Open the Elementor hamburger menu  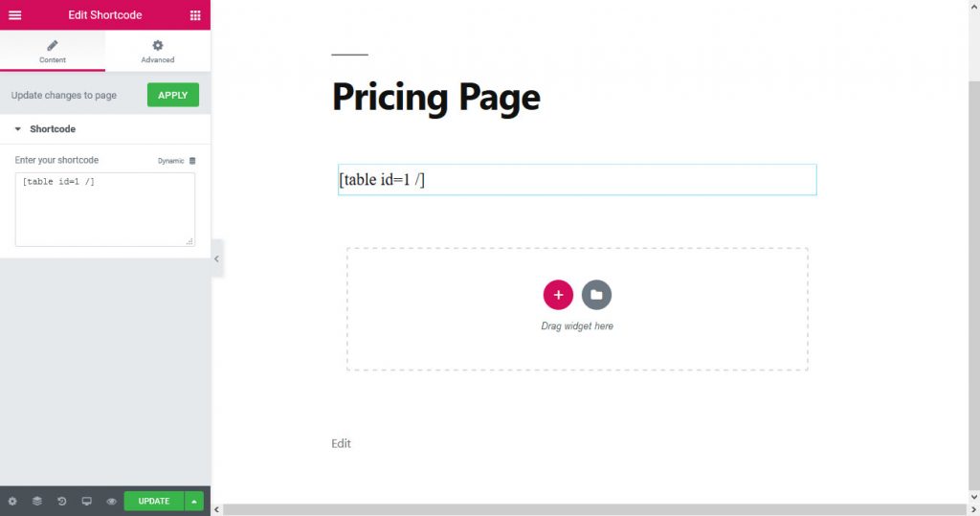14,15
